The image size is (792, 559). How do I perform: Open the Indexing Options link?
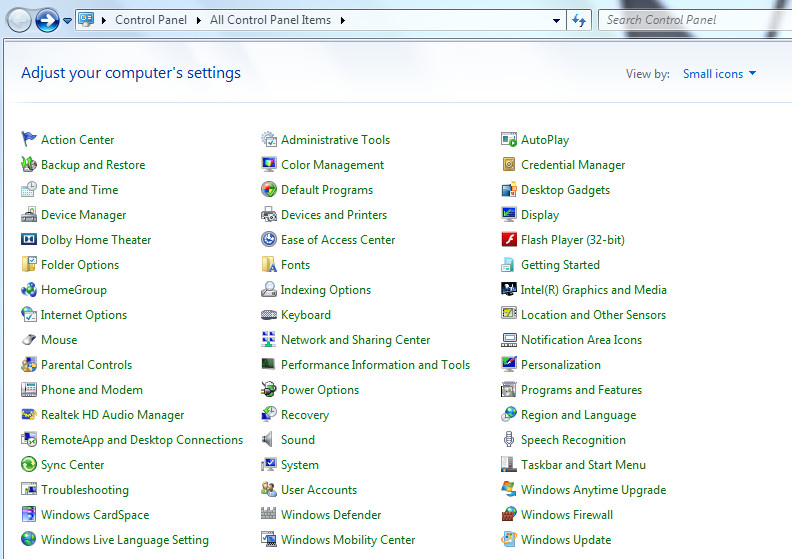(326, 290)
